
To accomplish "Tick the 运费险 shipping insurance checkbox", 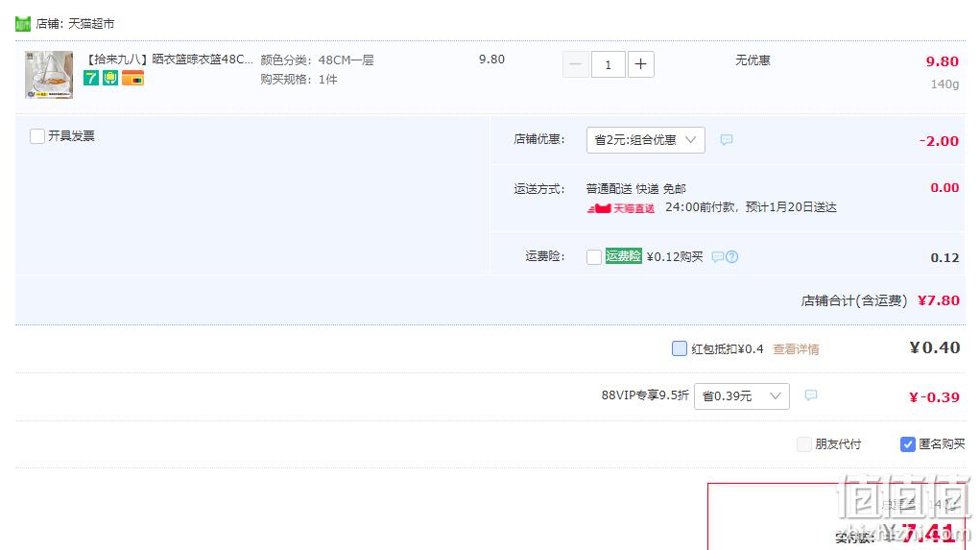I will pos(594,257).
